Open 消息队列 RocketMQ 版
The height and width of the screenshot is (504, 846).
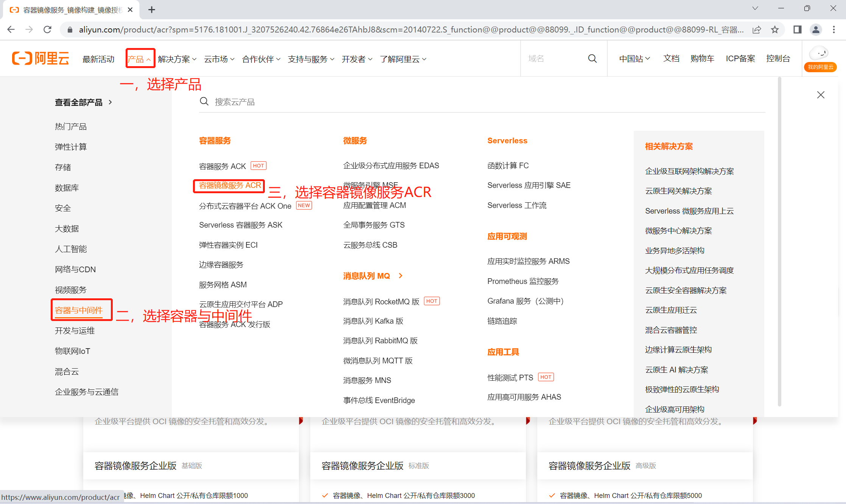pos(381,302)
